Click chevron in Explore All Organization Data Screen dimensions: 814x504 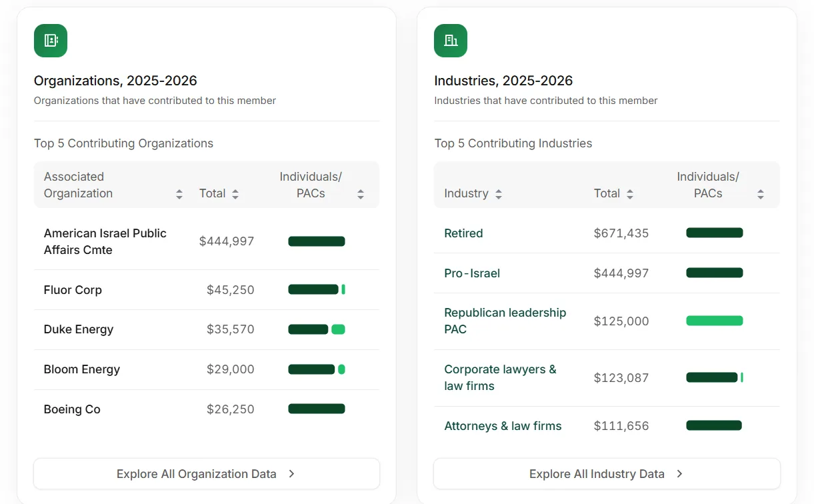tap(291, 474)
